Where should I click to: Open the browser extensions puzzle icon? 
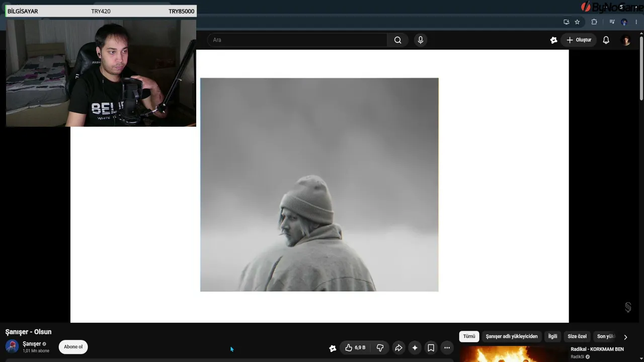pyautogui.click(x=594, y=22)
